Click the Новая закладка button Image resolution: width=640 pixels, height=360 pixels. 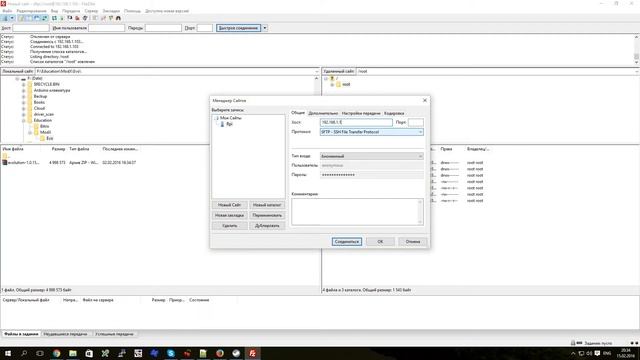click(x=229, y=215)
